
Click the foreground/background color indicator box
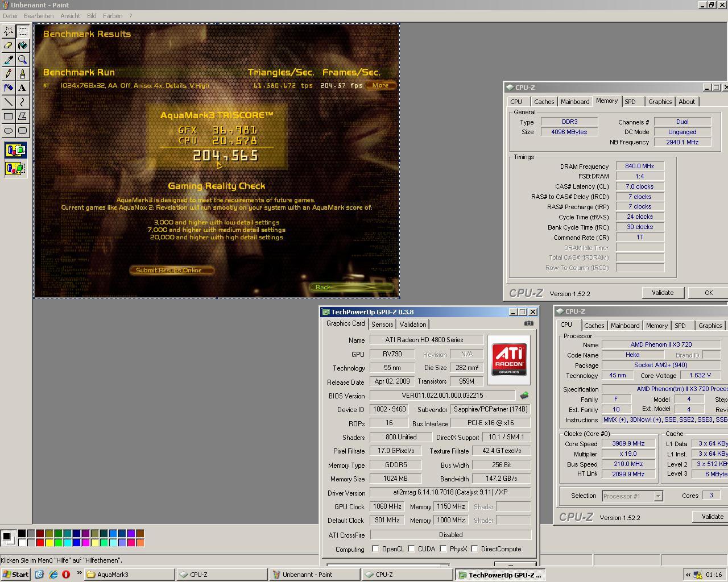pyautogui.click(x=8, y=538)
